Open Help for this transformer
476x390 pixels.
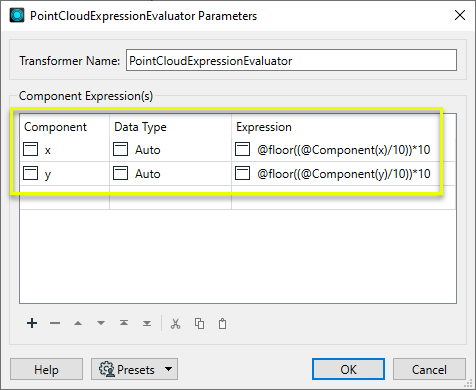tap(46, 369)
